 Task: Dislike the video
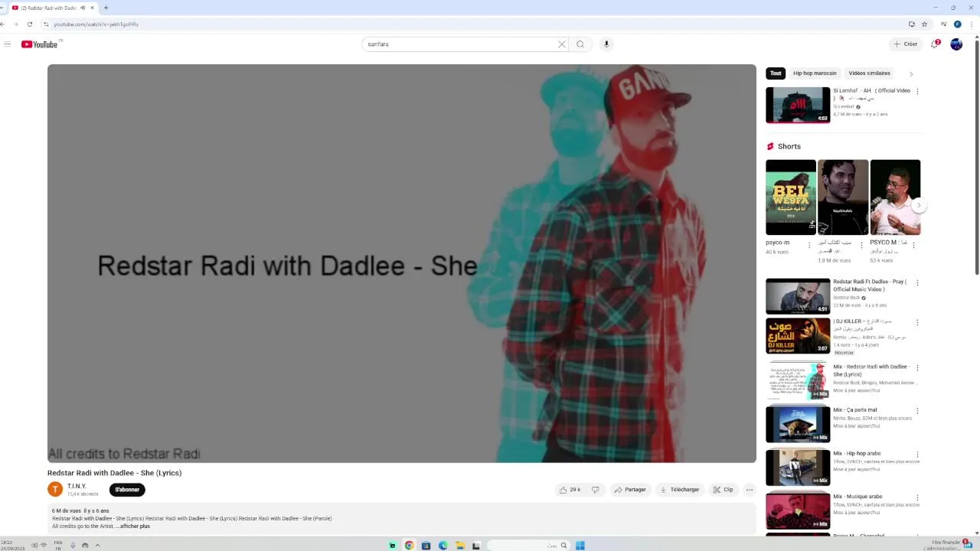[x=596, y=490]
